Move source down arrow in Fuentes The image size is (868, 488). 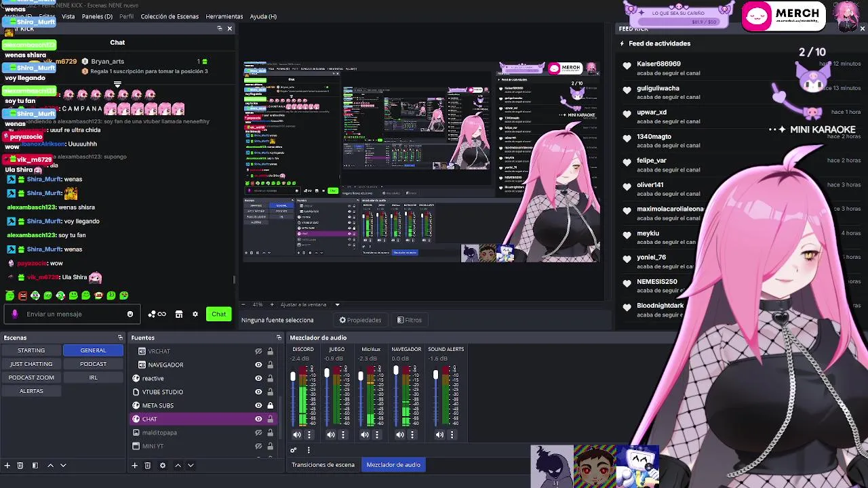click(191, 466)
